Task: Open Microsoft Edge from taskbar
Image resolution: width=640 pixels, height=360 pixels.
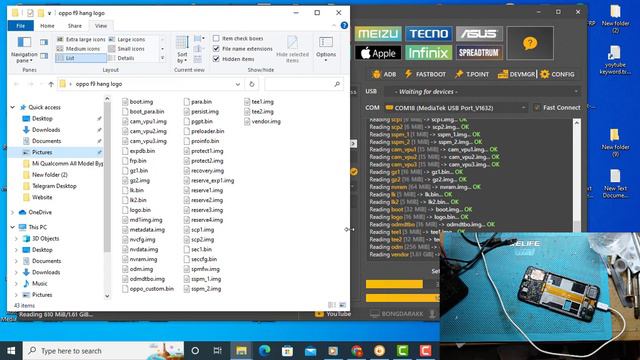Action: (x=264, y=351)
